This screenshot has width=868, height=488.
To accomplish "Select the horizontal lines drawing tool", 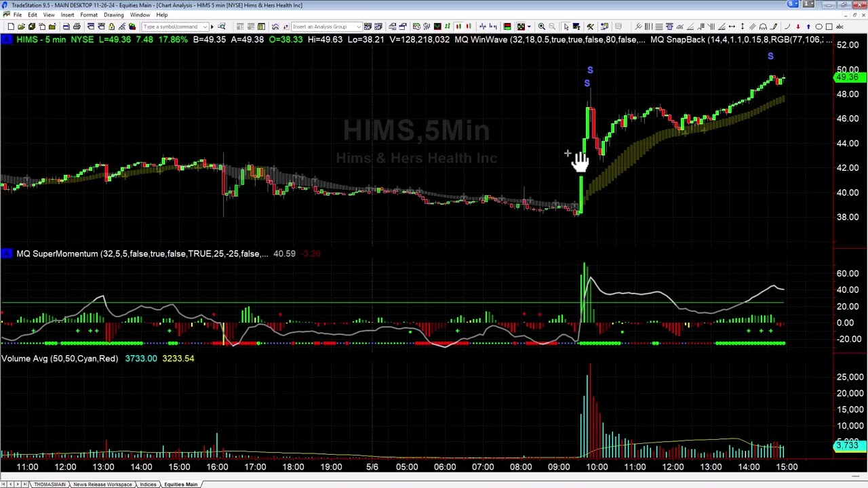I will click(658, 26).
